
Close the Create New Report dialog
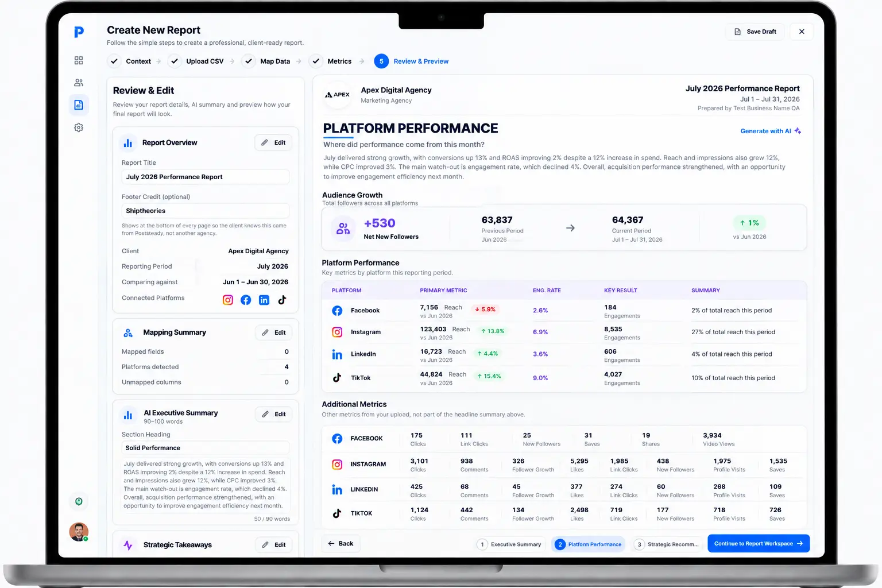tap(802, 32)
